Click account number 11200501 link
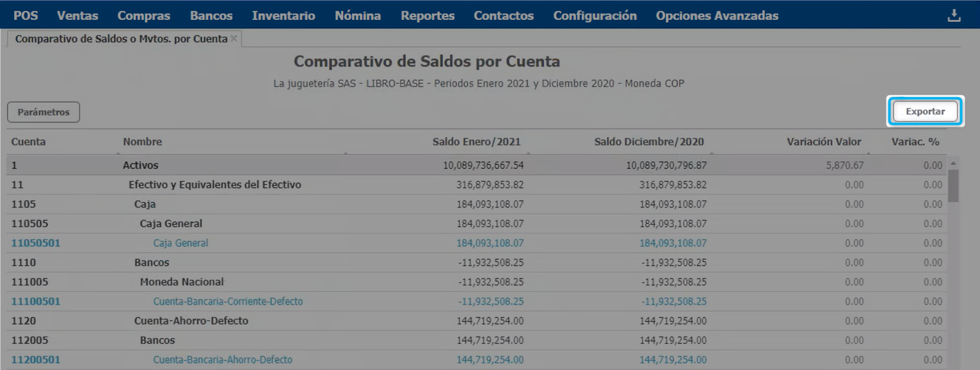This screenshot has height=370, width=980. pos(36,360)
